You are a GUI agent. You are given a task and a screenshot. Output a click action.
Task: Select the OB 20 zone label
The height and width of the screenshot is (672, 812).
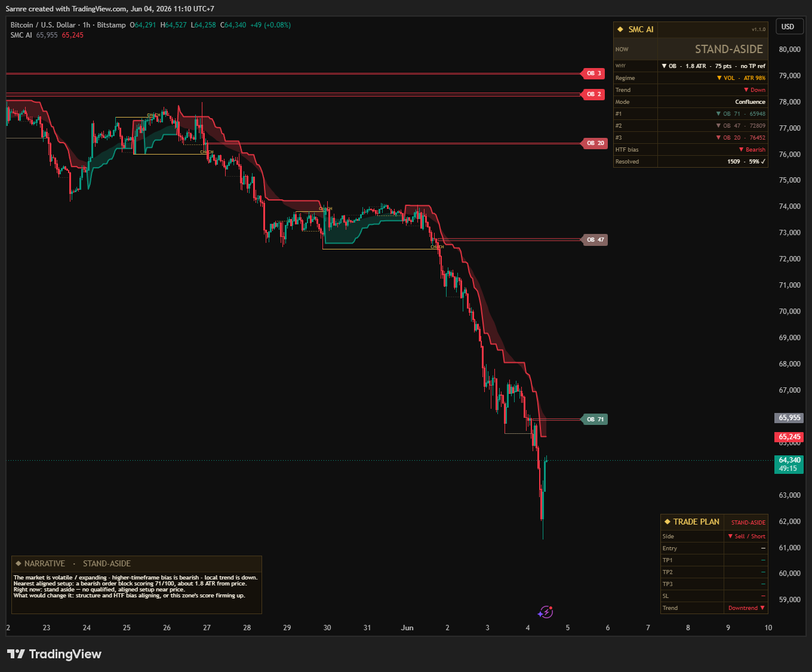pyautogui.click(x=595, y=143)
